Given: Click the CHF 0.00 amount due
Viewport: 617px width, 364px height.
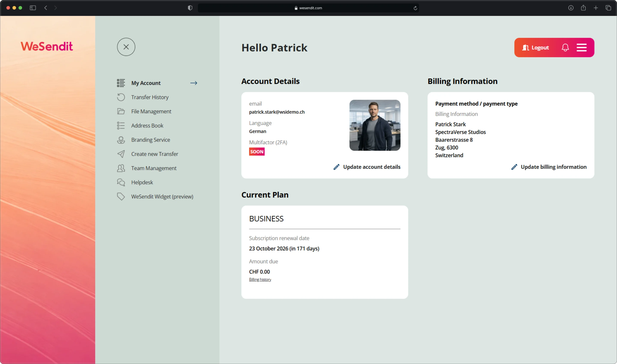Looking at the screenshot, I should [x=259, y=272].
